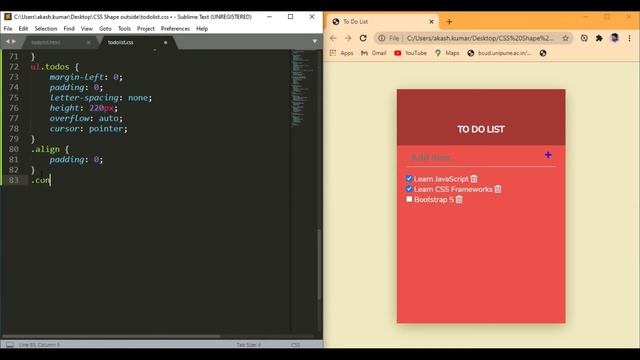Uncheck the Learn JavaScript checkbox
This screenshot has width=640, height=360.
[409, 178]
